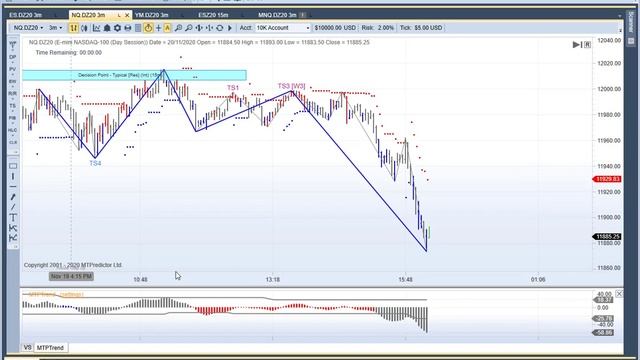Image resolution: width=640 pixels, height=360 pixels.
Task: Click the zoom out magnifier
Action: (189, 28)
